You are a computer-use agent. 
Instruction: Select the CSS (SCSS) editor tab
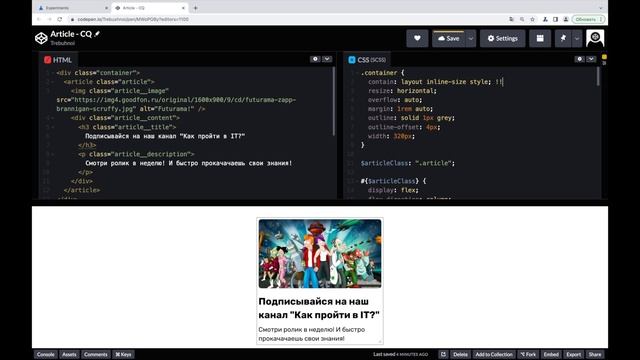tap(367, 60)
